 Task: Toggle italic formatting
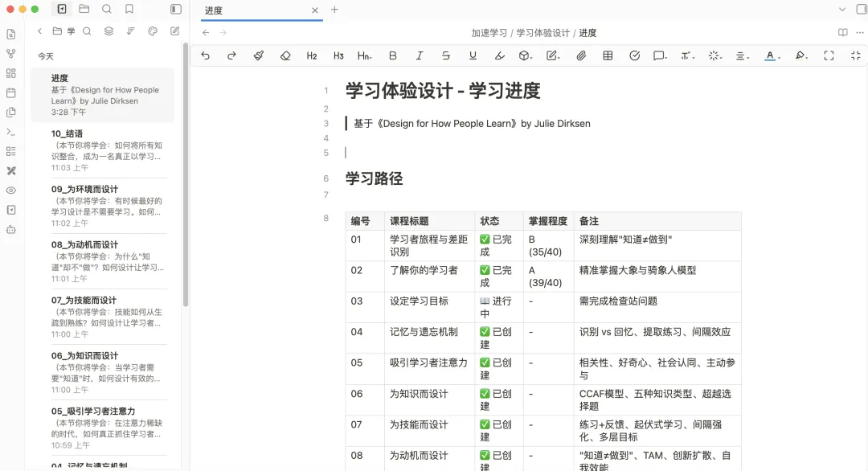(419, 55)
